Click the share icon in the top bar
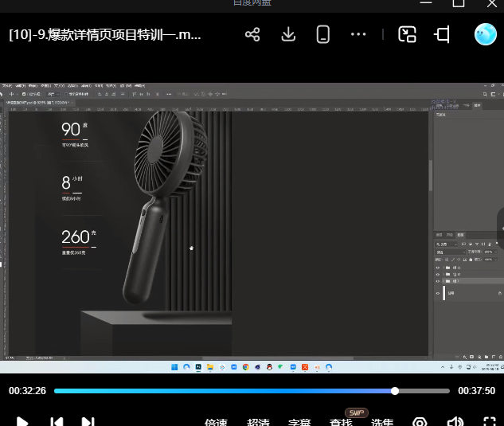Viewport: 504px width, 426px height. 252,34
